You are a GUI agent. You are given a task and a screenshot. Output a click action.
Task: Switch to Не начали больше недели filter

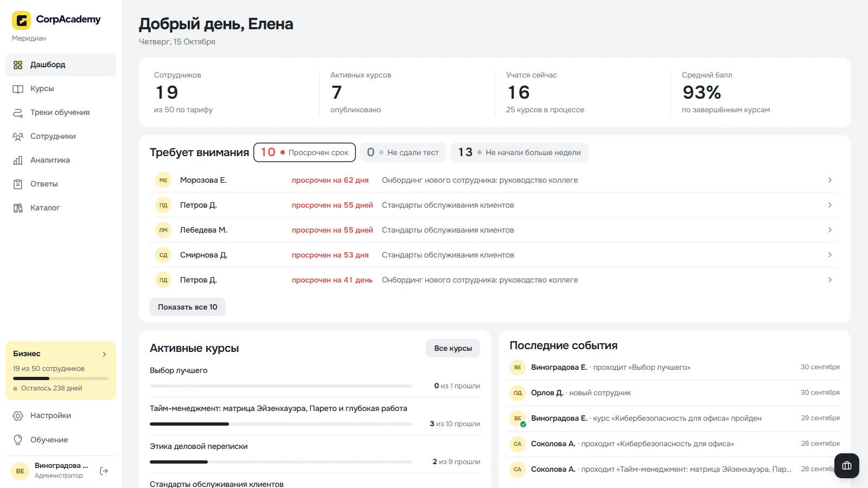tap(520, 152)
